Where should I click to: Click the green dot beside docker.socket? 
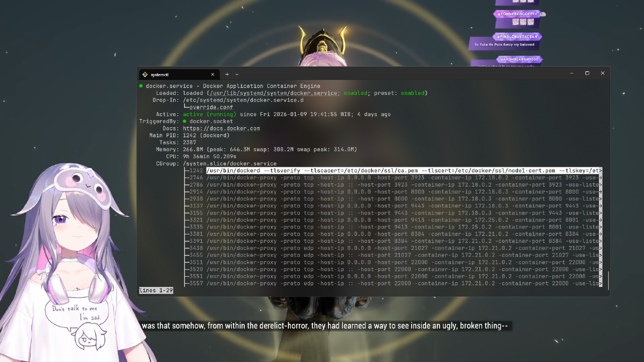pos(185,122)
